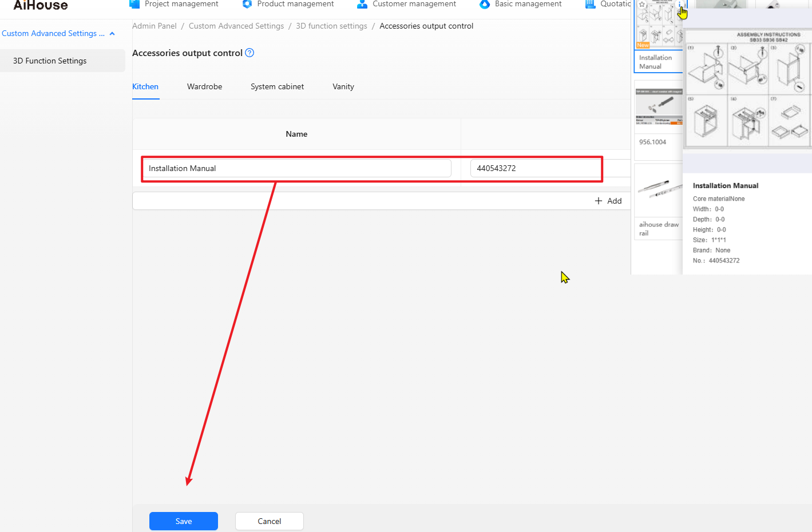
Task: Click the Installation Manual name field
Action: pos(296,168)
